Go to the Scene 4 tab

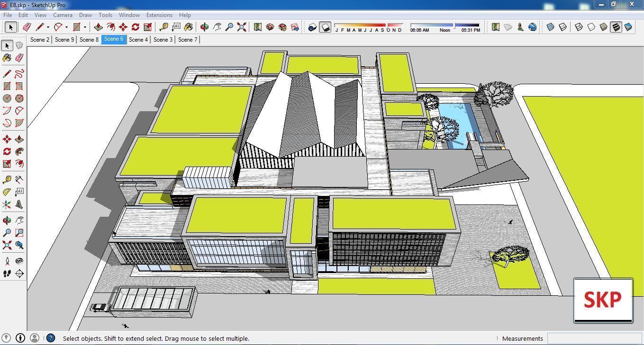pyautogui.click(x=138, y=39)
